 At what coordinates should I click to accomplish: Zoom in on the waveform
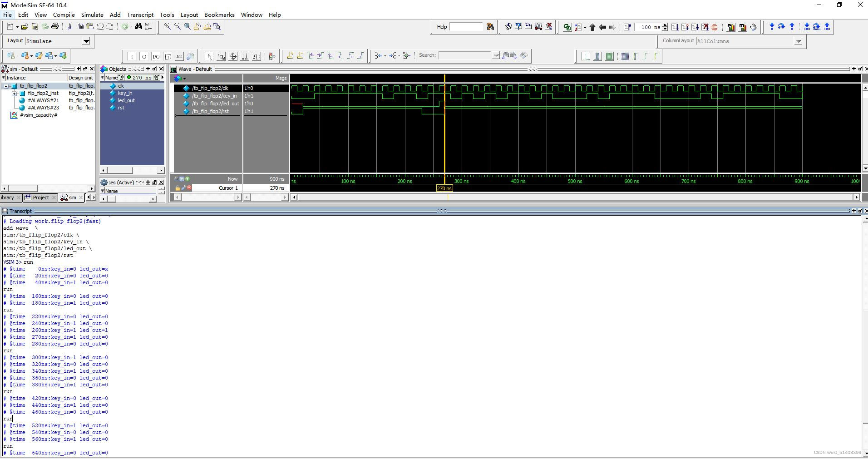click(x=167, y=27)
